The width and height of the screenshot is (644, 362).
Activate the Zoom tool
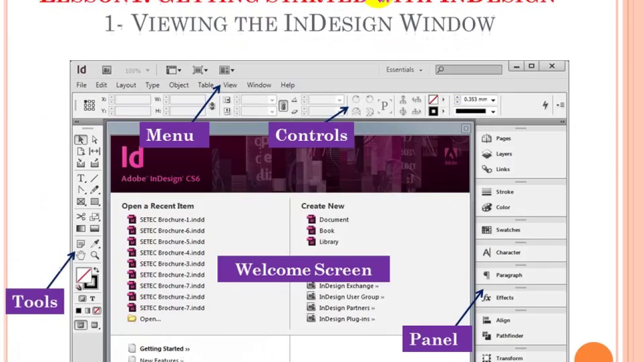pyautogui.click(x=95, y=255)
